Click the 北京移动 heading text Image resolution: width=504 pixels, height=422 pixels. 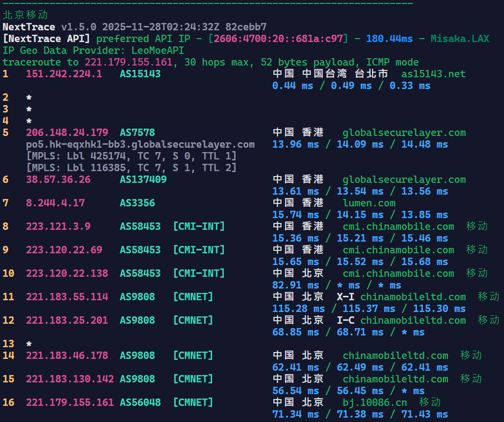26,15
